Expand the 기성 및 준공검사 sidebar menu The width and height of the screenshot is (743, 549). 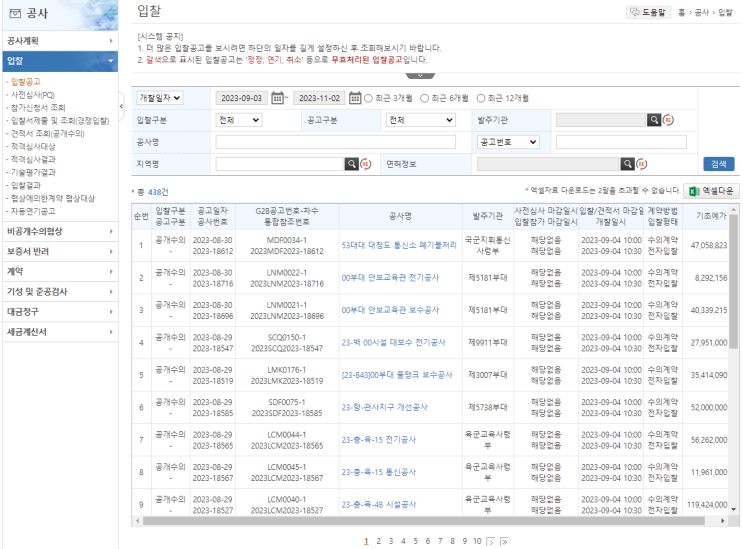[x=60, y=292]
